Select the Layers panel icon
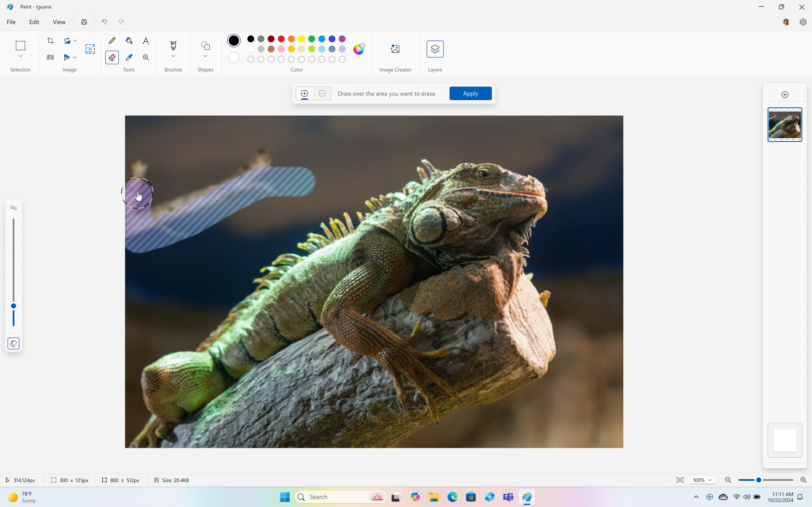812x507 pixels. [x=435, y=48]
